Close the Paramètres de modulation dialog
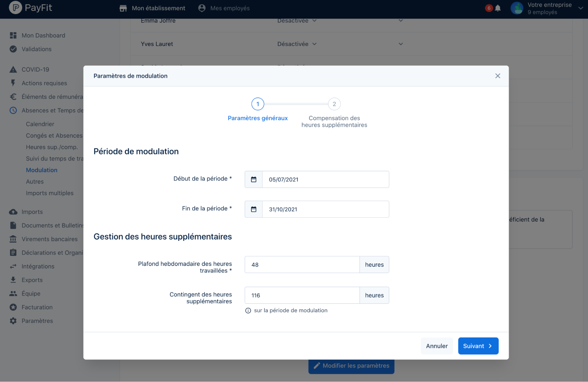 click(x=498, y=76)
